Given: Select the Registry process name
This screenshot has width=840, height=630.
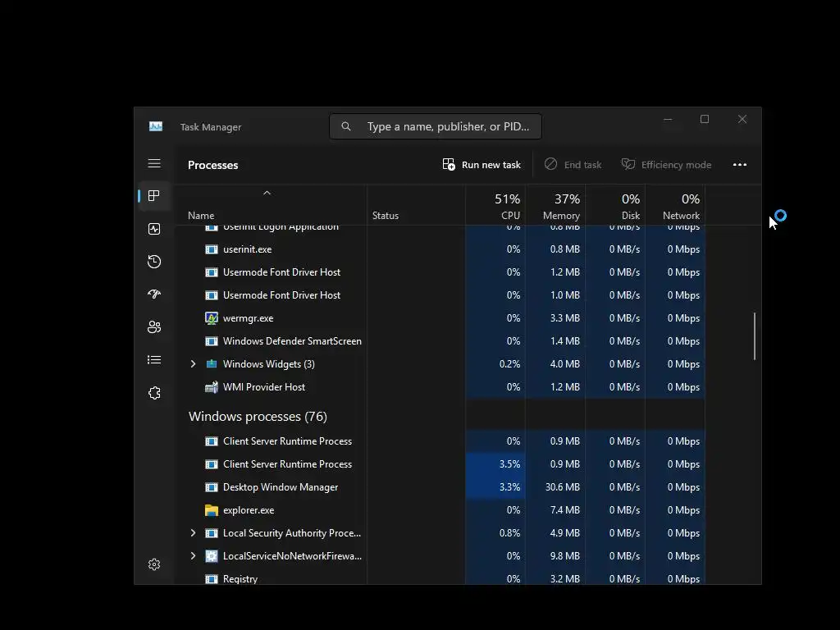Looking at the screenshot, I should click(x=240, y=579).
